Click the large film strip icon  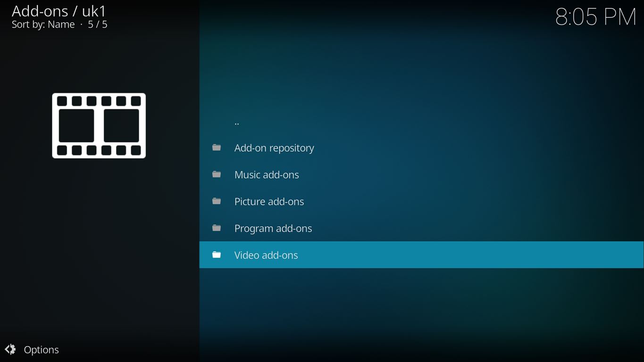[99, 126]
